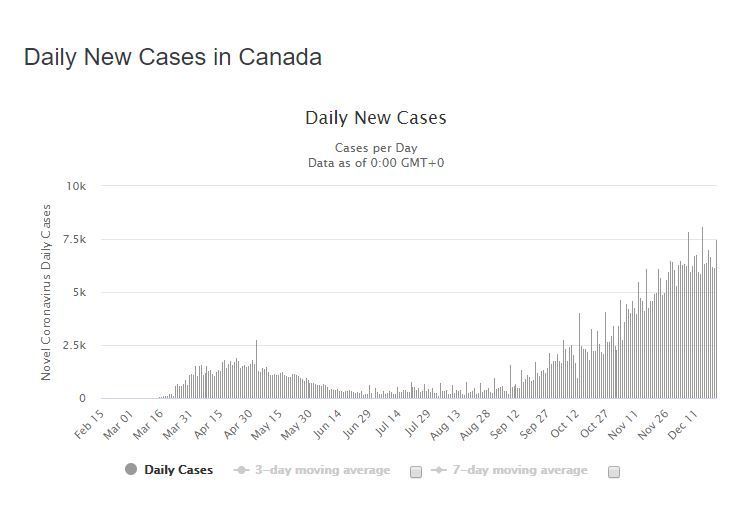Click the 2.5k y-axis label
This screenshot has height=516, width=738.
[72, 346]
